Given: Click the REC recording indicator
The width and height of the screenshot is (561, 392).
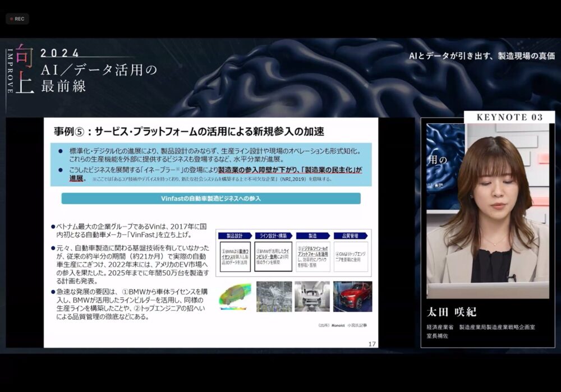Looking at the screenshot, I should click(17, 19).
